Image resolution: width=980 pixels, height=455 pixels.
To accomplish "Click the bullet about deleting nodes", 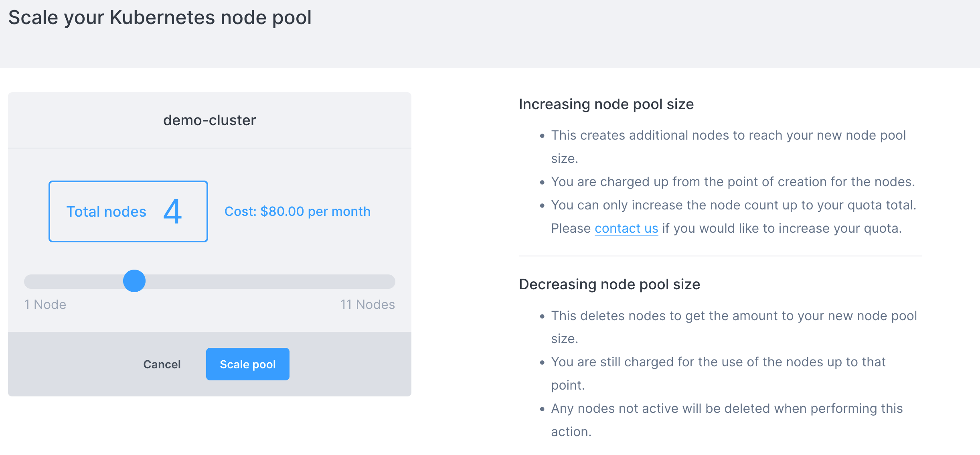I will 733,316.
